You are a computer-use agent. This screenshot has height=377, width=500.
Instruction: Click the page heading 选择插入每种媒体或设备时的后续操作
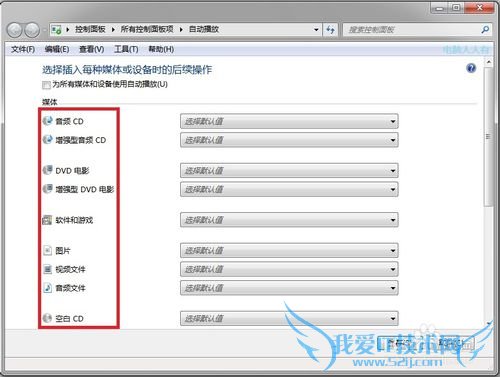coord(127,70)
